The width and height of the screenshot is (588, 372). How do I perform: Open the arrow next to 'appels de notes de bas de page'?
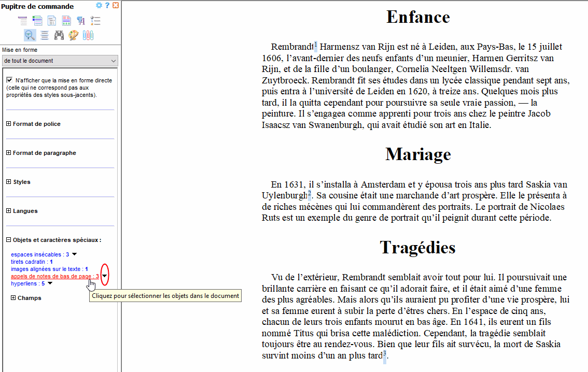tap(105, 276)
